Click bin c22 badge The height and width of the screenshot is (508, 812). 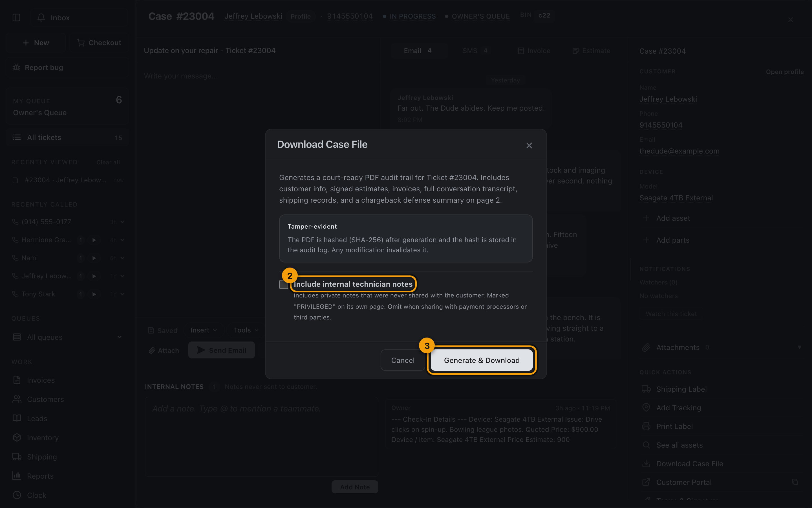point(544,16)
